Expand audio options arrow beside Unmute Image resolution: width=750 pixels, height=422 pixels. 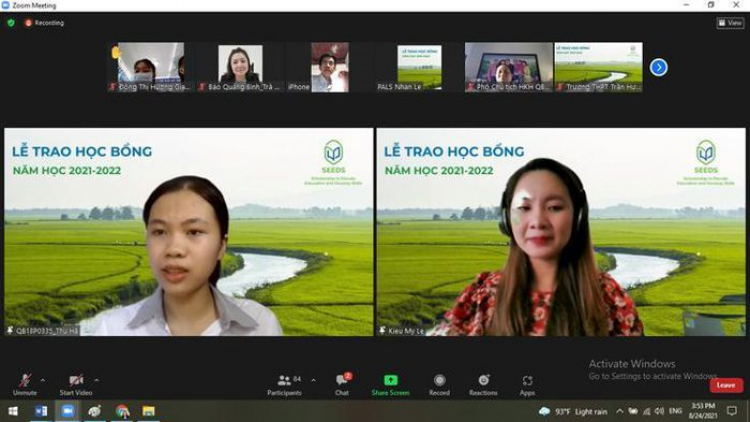[43, 380]
